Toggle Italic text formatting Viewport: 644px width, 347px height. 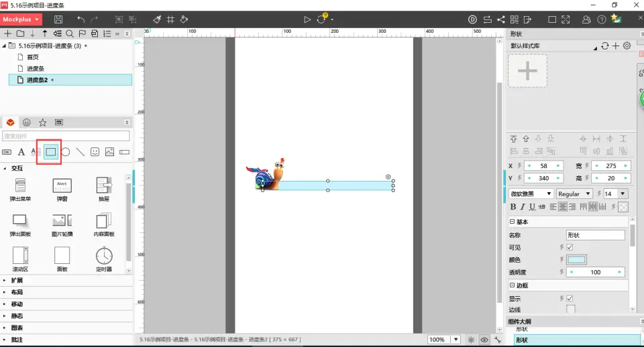(x=523, y=207)
